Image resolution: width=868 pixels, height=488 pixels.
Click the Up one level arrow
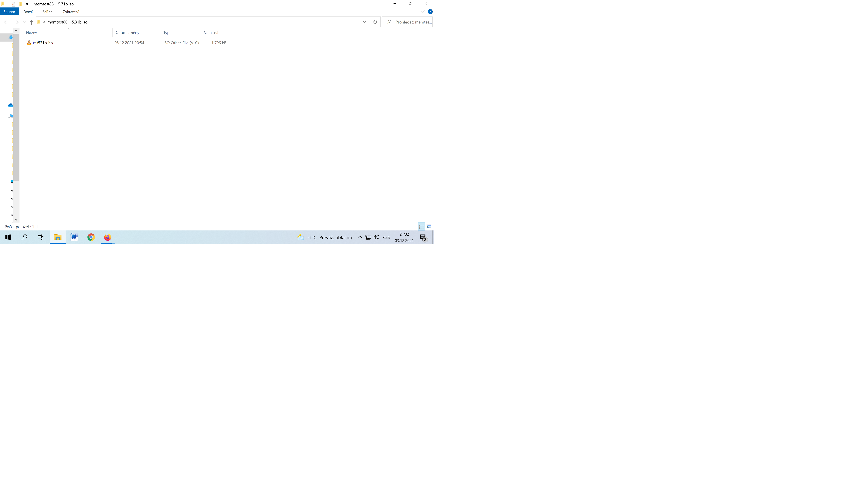(x=31, y=22)
